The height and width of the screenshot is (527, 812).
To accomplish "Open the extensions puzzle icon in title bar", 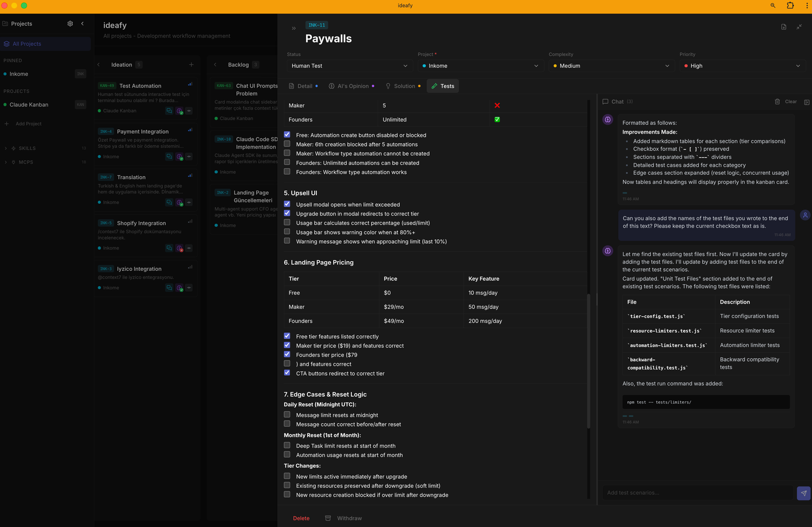I will point(790,6).
